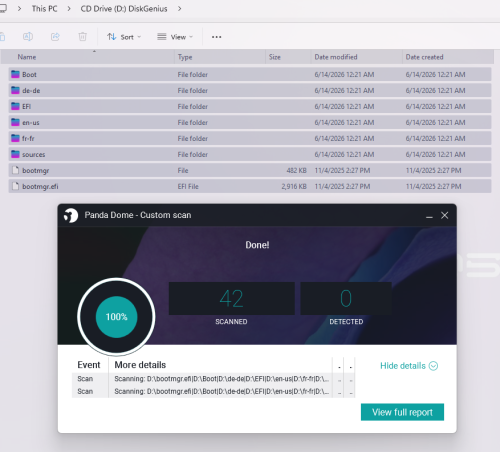Click the More details column header
Screen dimensions: 500x452
click(140, 365)
